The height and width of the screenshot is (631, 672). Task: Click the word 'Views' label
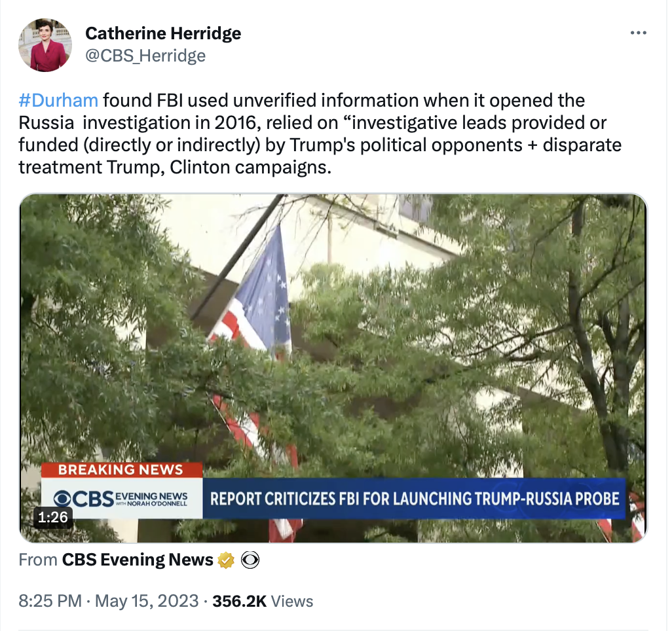tap(292, 601)
